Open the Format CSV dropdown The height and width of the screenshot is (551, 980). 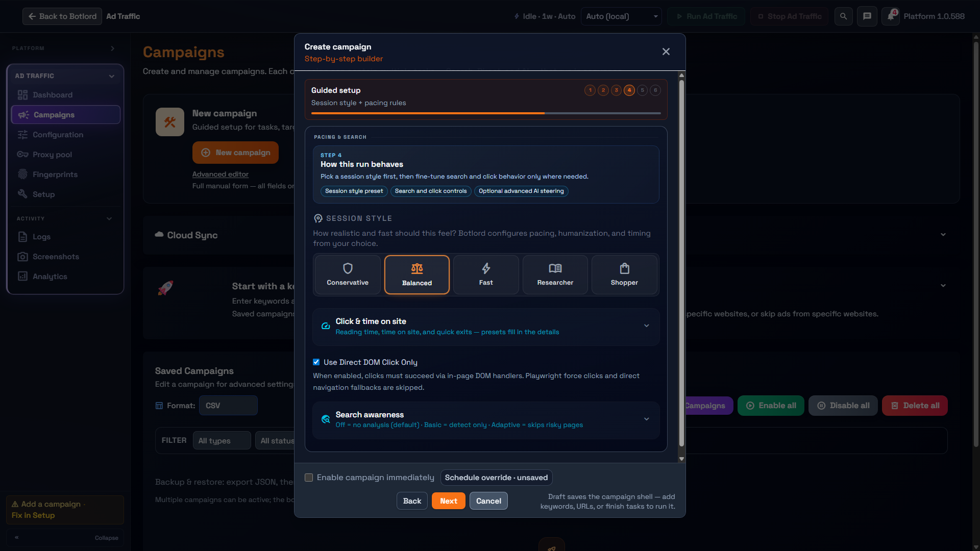[228, 406]
